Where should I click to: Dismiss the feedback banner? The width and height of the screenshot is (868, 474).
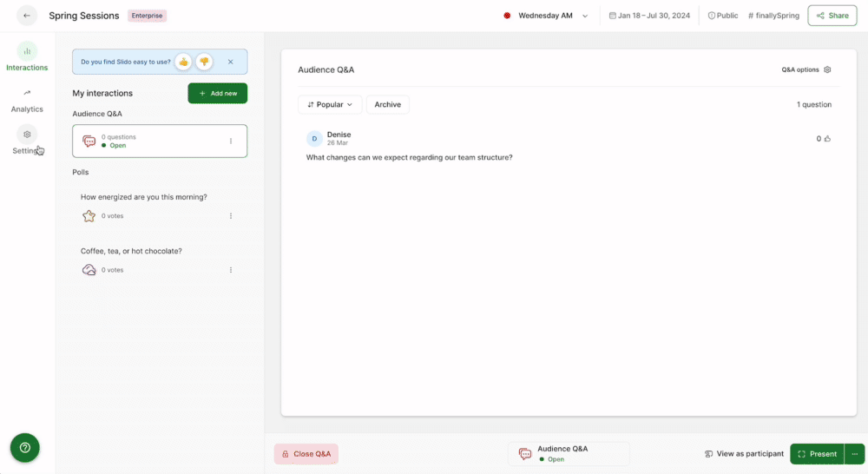(230, 62)
